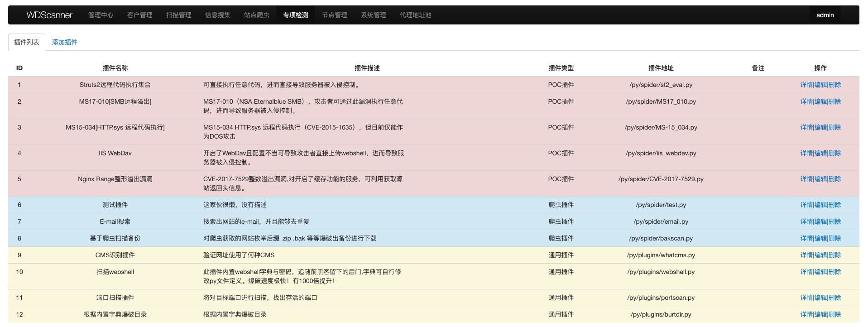View 详情 for 基于爬虫扫描备份
868x327 pixels.
click(x=806, y=238)
